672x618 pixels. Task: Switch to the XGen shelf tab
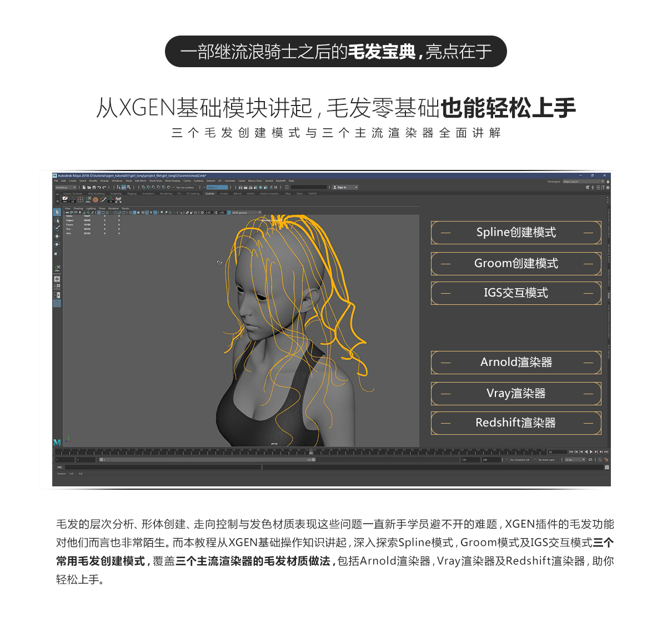click(299, 194)
